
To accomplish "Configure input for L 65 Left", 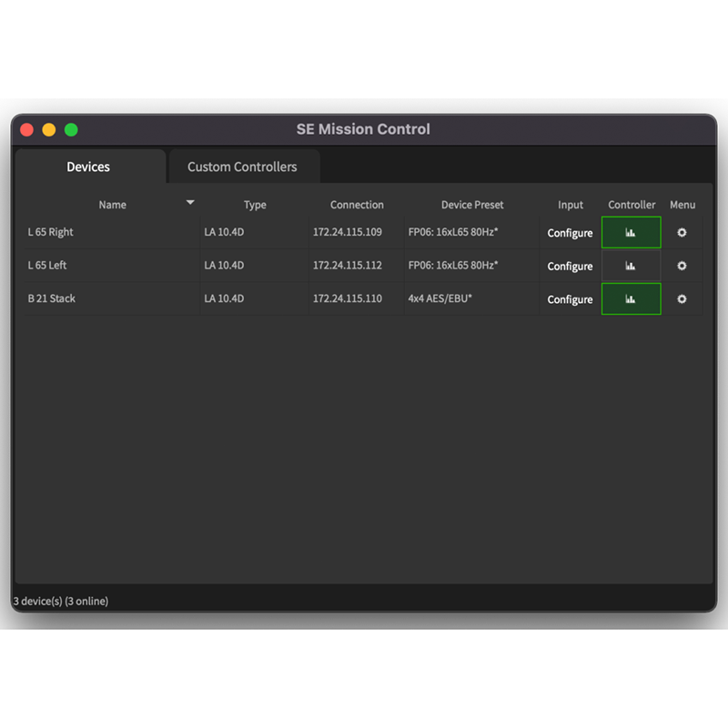I will (570, 267).
